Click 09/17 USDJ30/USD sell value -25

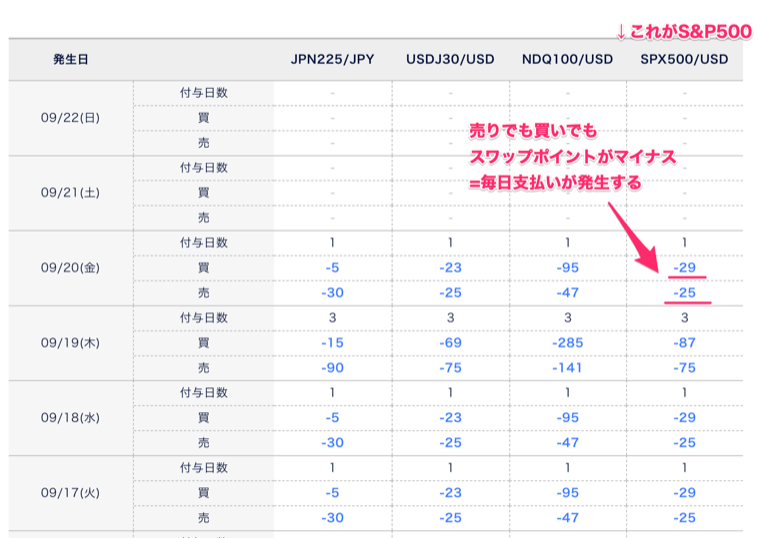pos(450,518)
